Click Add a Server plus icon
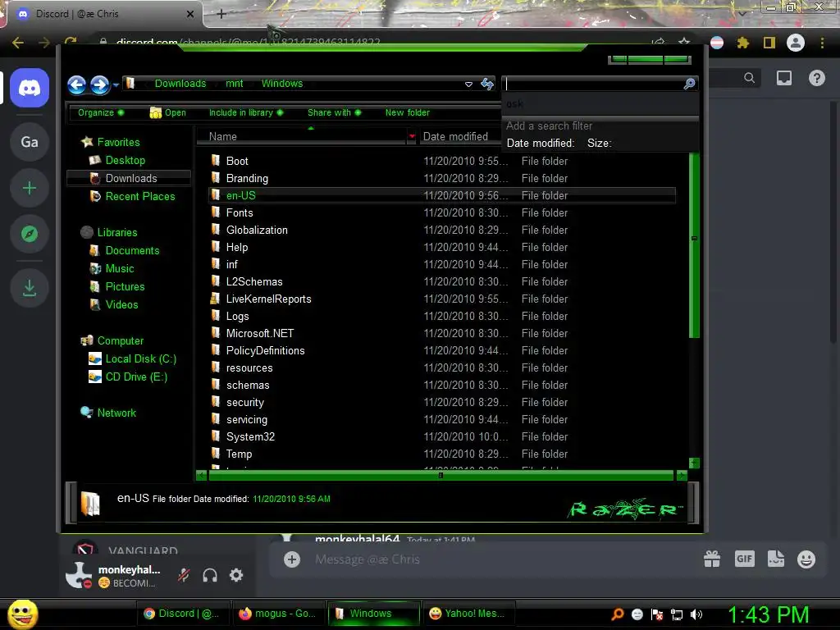840x630 pixels. pos(30,188)
